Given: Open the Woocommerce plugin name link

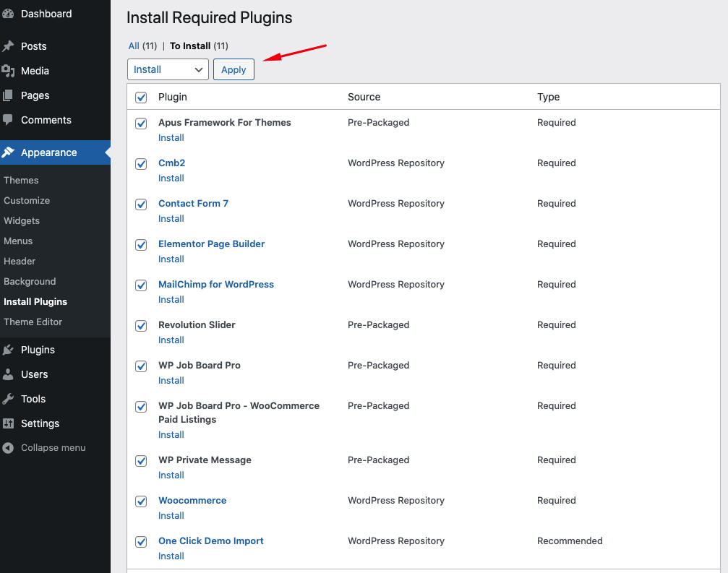Looking at the screenshot, I should click(192, 501).
